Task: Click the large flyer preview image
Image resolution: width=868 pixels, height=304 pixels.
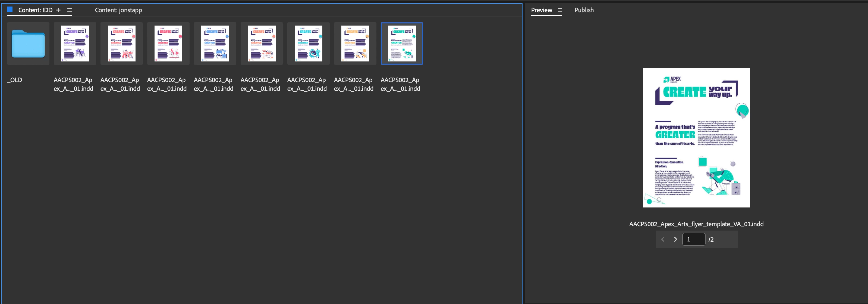Action: pos(696,138)
